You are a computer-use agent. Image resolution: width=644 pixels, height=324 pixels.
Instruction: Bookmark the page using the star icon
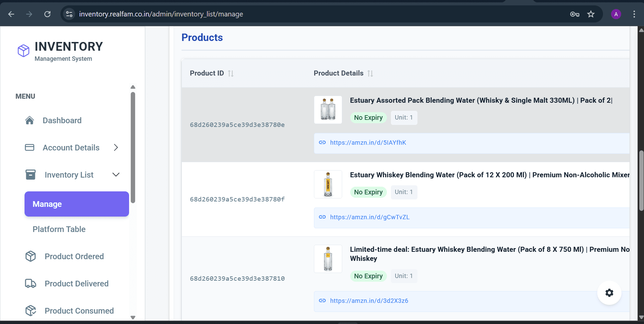coord(591,14)
